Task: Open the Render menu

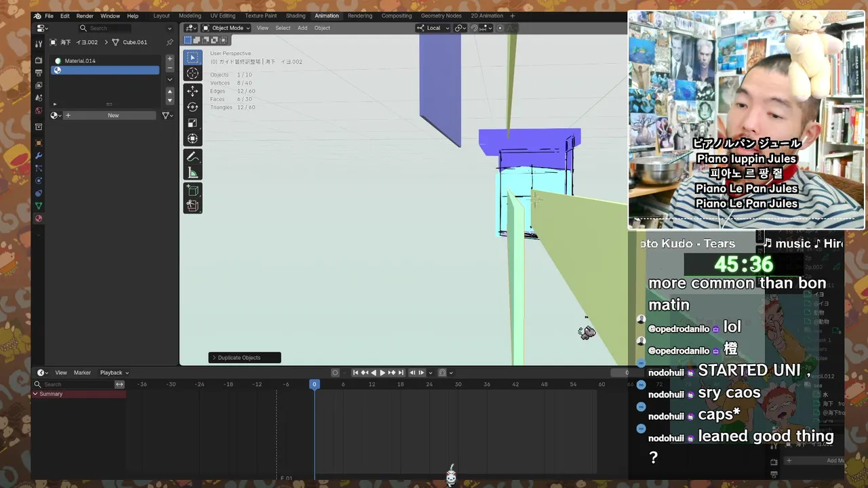Action: (x=85, y=16)
